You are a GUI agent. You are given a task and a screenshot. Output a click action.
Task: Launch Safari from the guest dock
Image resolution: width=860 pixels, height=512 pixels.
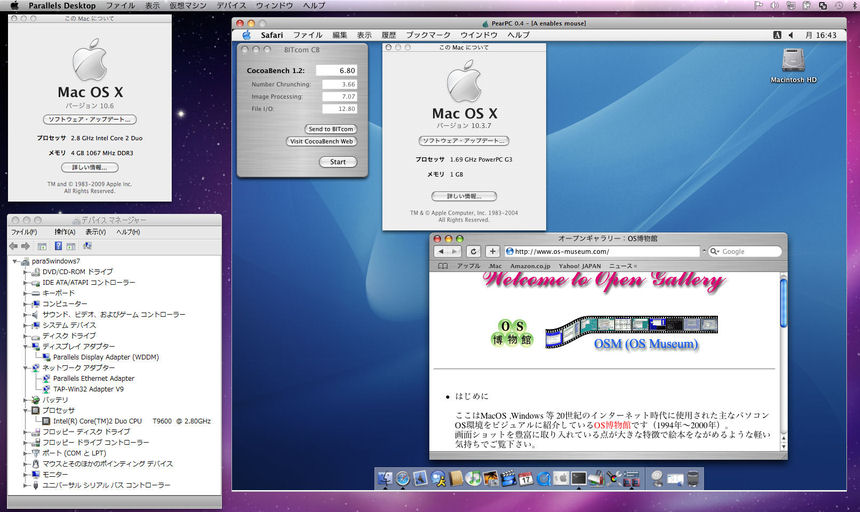pyautogui.click(x=403, y=478)
